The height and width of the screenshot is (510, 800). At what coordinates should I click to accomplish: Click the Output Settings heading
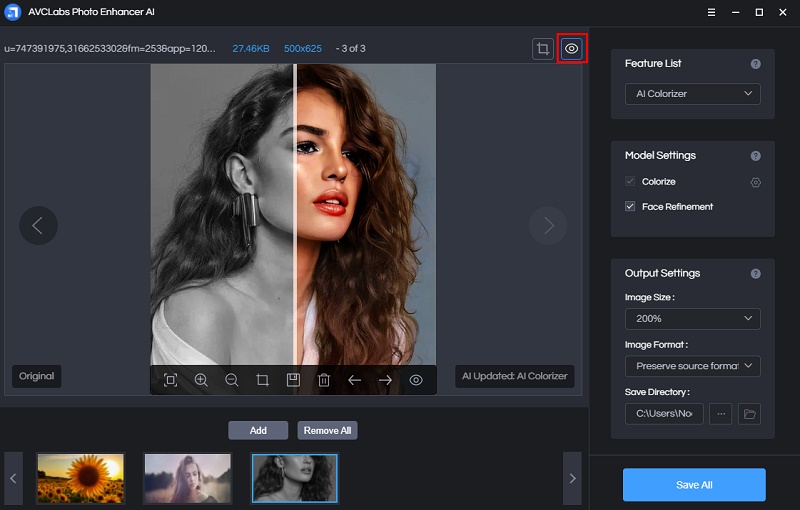click(x=662, y=273)
